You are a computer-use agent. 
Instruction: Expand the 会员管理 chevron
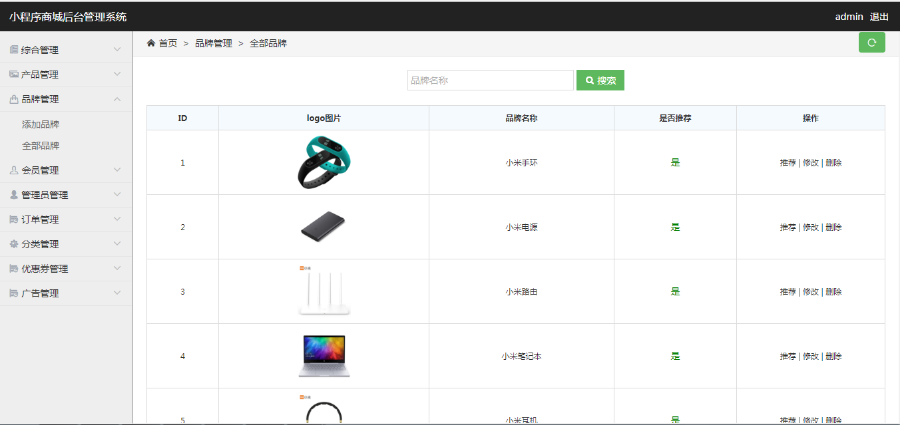117,170
